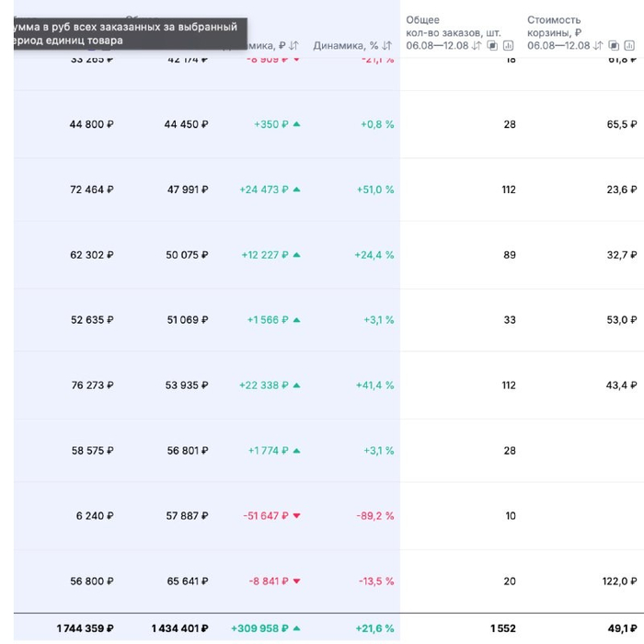Select the 32,7 ₽ basket cost
Screen dimensions: 644x644
click(622, 255)
